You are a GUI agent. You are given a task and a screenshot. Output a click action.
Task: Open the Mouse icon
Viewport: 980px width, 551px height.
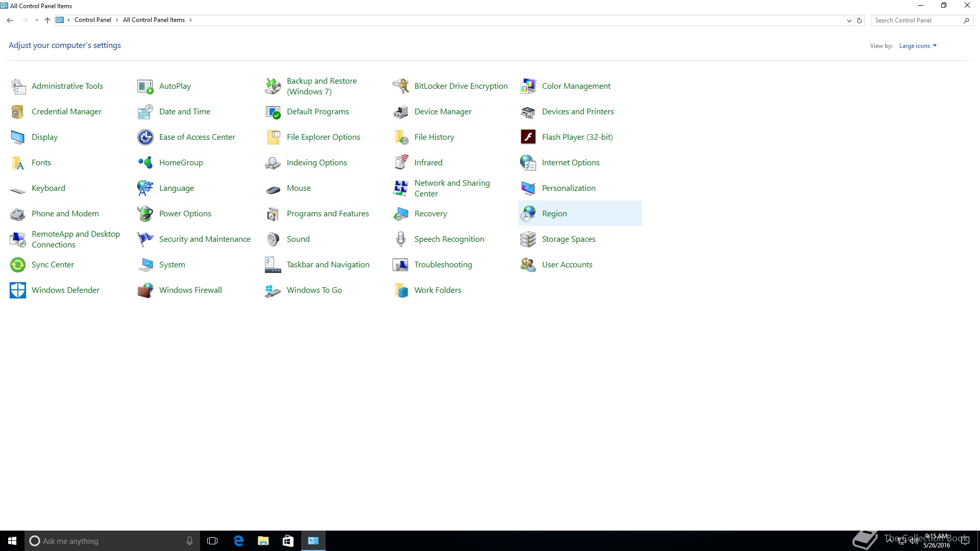pyautogui.click(x=273, y=190)
